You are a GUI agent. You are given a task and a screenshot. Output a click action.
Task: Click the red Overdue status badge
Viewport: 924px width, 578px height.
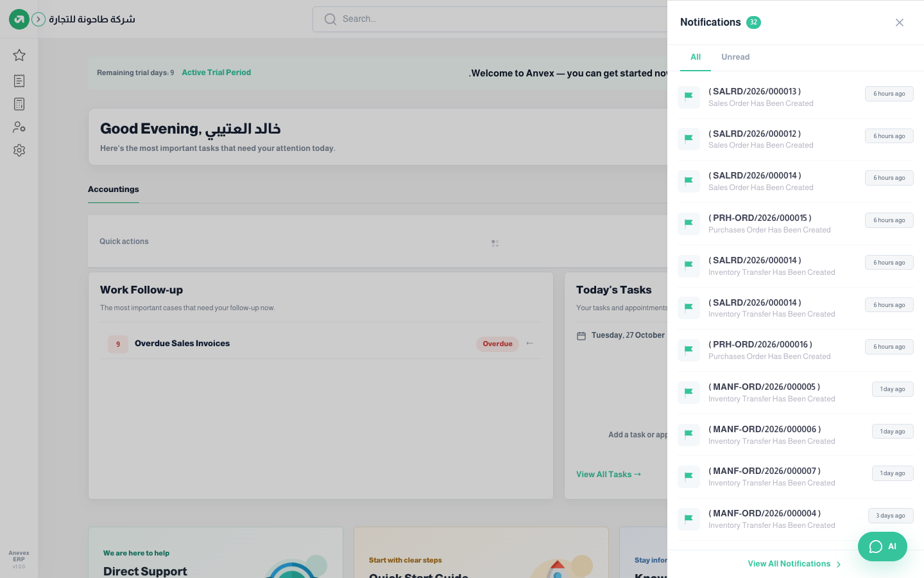point(497,344)
